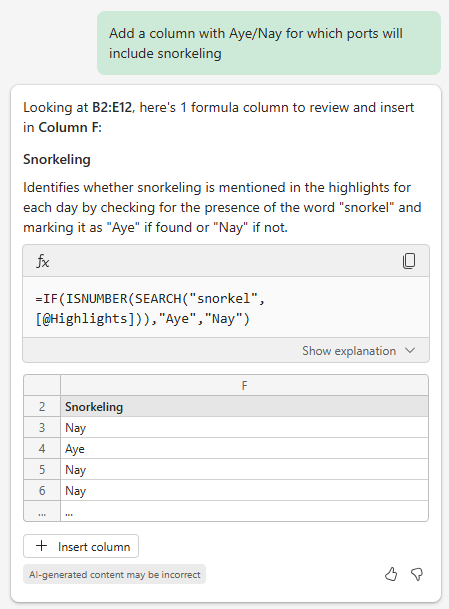Copy the formula with the clipboard icon
Viewport: 449px width, 609px height.
(x=409, y=261)
